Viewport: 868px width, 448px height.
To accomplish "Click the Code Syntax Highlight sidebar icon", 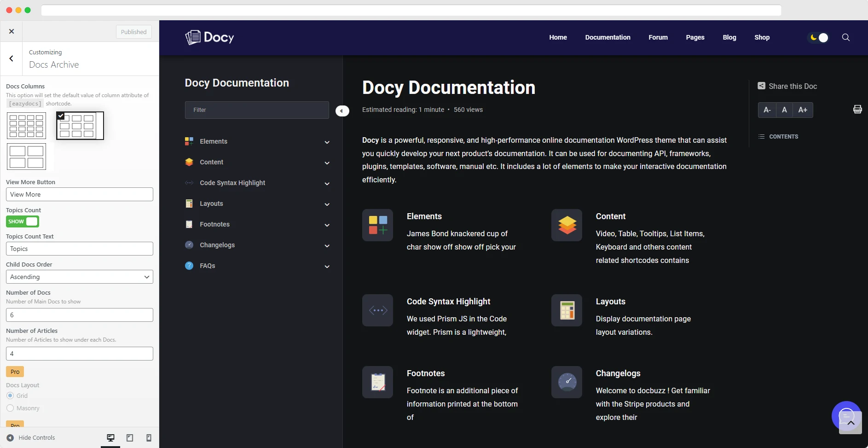I will (x=189, y=183).
